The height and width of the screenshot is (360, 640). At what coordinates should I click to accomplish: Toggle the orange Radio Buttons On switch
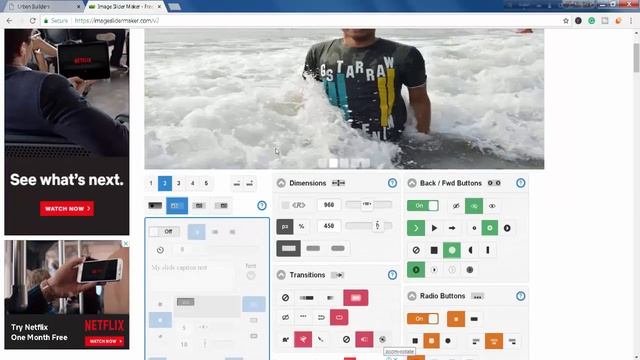pos(423,318)
